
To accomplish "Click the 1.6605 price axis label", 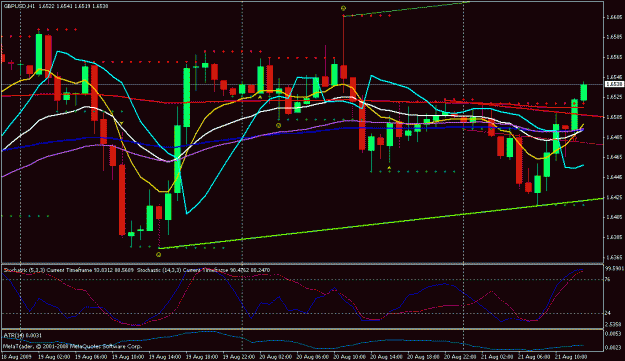I will (614, 17).
